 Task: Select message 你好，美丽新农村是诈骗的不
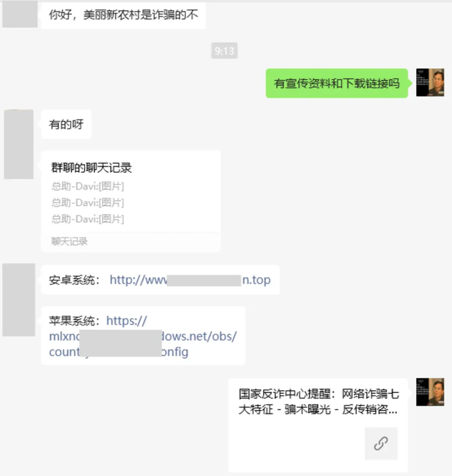point(124,14)
